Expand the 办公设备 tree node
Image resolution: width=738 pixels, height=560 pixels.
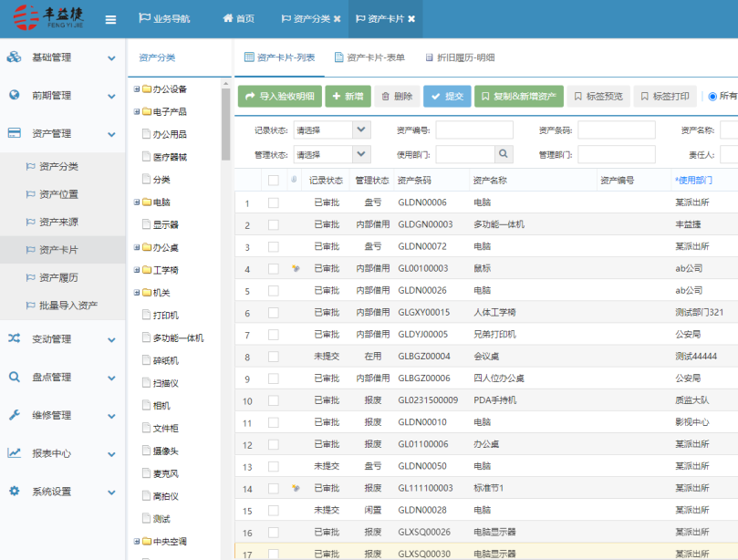point(137,89)
